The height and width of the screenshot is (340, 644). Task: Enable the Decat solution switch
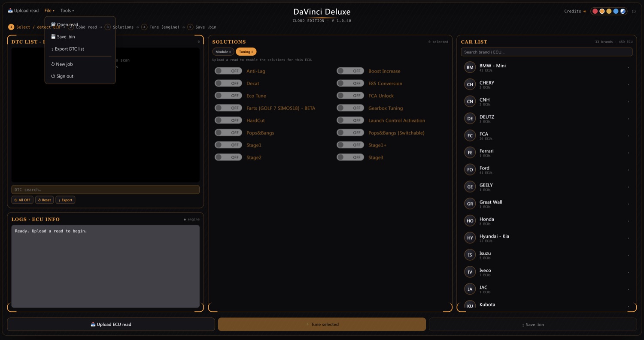[228, 83]
